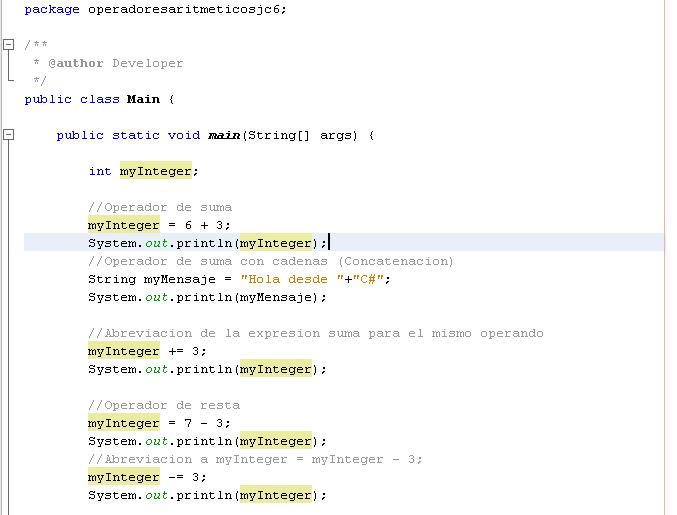Click the println line after 'myInteger += 3;'
Screen dimensions: 677x515
pos(207,370)
